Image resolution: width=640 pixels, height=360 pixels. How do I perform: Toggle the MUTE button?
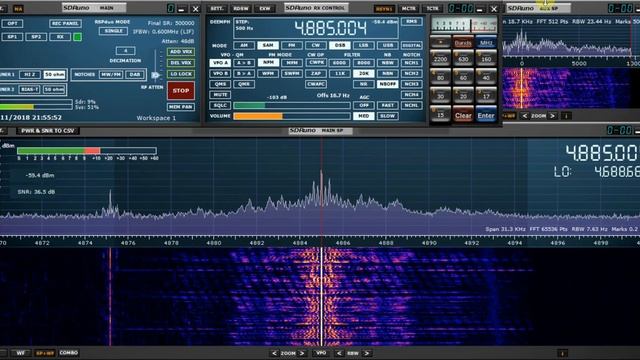pos(220,95)
